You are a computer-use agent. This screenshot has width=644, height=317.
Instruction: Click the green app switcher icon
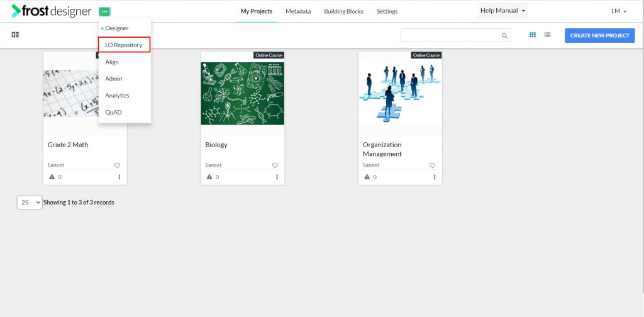[x=104, y=12]
